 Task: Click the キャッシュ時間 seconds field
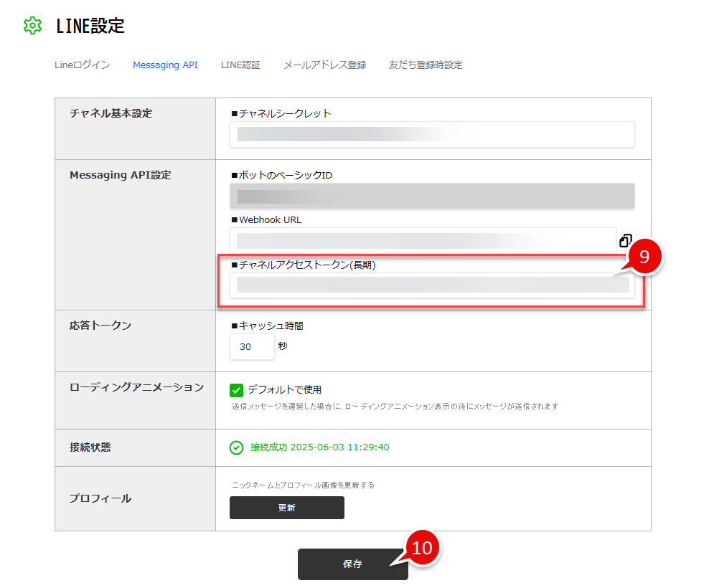pos(252,346)
